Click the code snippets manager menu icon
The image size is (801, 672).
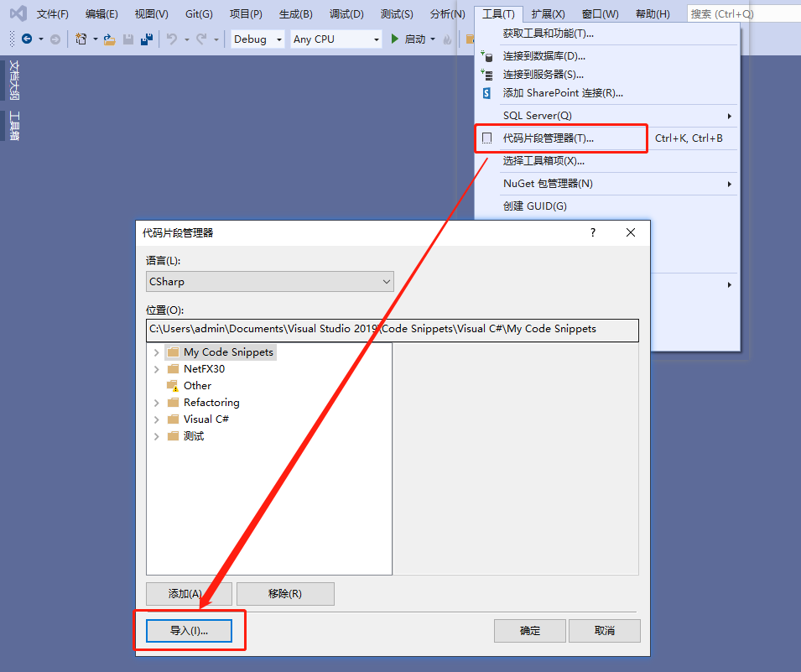point(486,138)
